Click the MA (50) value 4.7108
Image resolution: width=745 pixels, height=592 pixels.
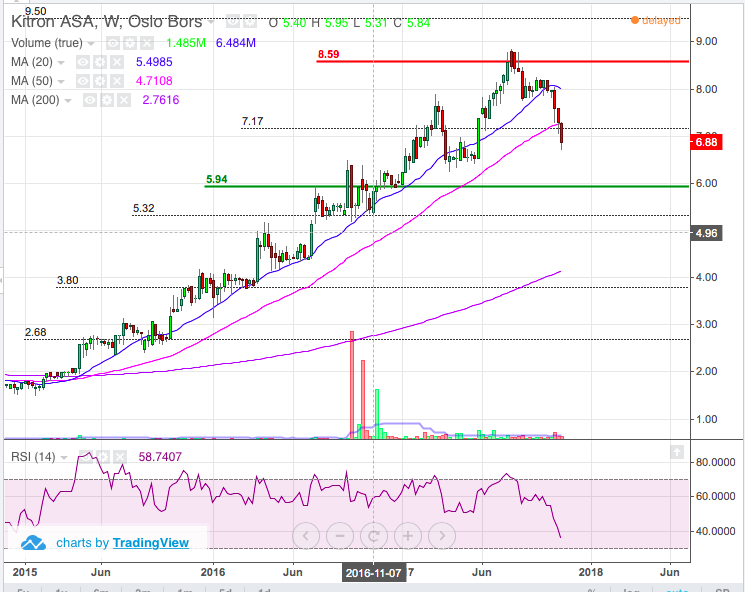click(x=154, y=81)
